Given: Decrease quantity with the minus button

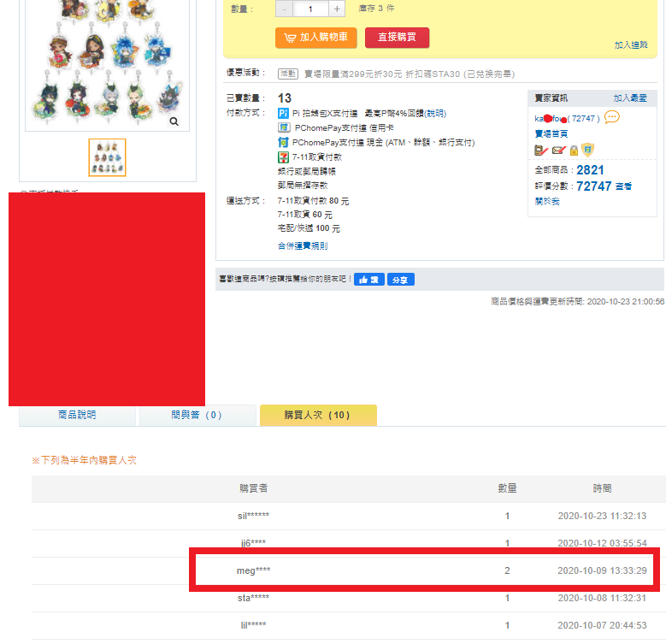Looking at the screenshot, I should 284,9.
